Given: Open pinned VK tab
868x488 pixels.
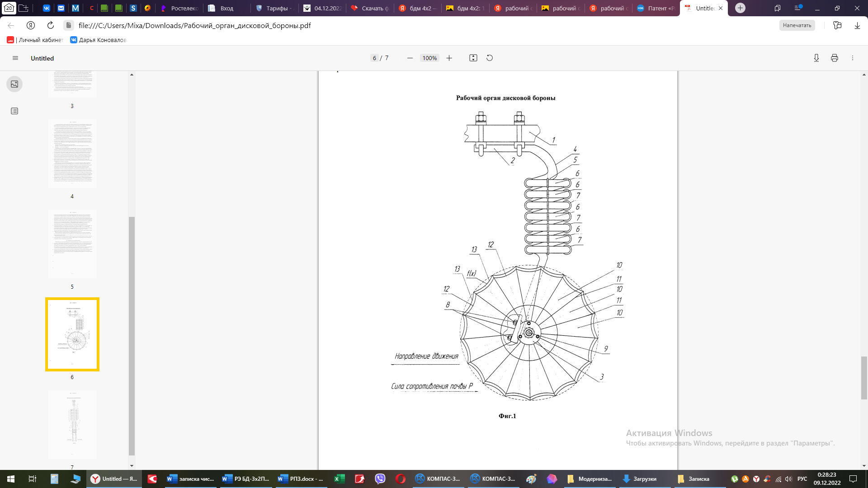Looking at the screenshot, I should [x=47, y=8].
